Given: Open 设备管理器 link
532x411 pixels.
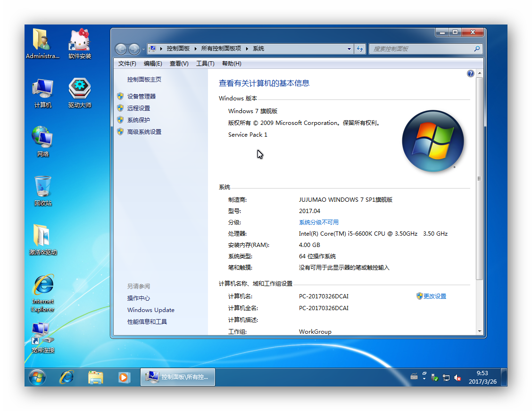Looking at the screenshot, I should click(141, 96).
